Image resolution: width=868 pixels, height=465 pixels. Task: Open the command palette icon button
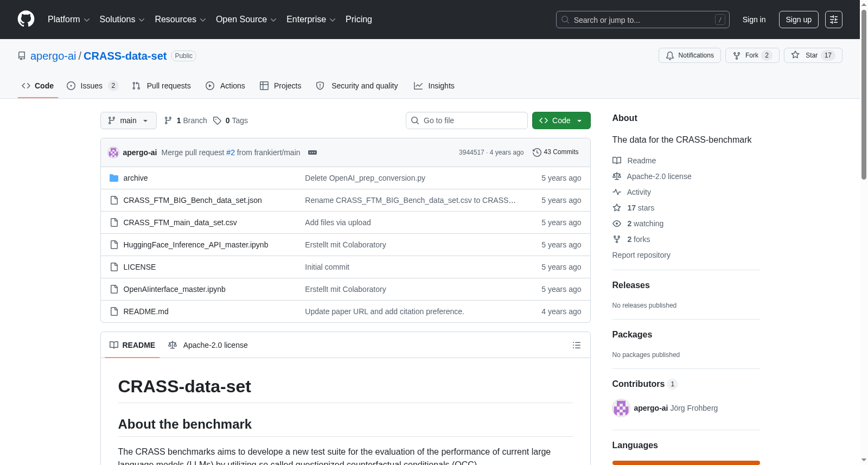(x=833, y=20)
